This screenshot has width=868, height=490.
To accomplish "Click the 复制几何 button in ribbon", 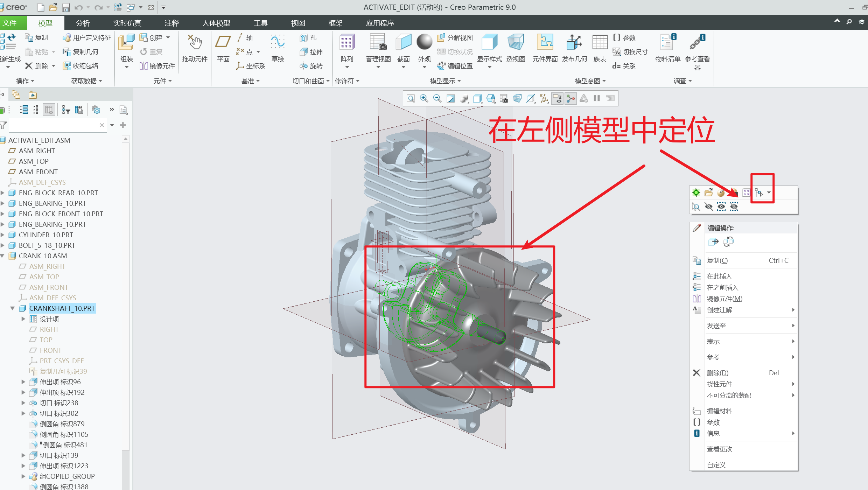I will point(81,52).
